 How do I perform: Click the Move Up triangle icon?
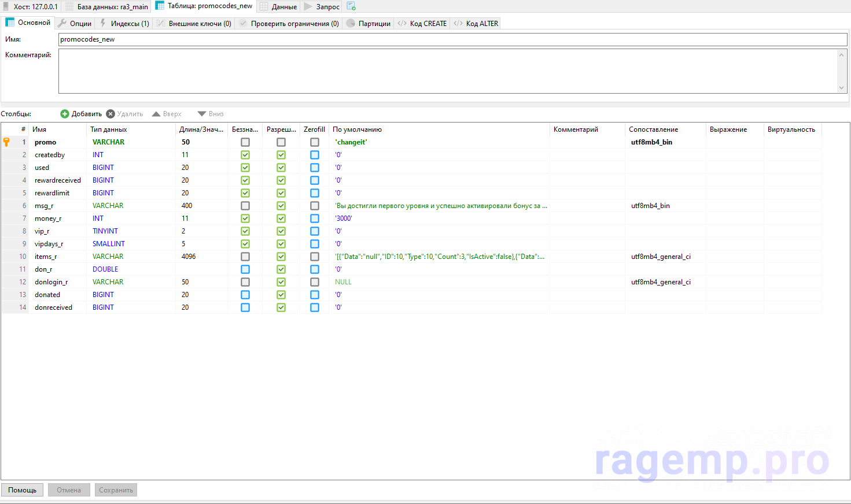tap(156, 114)
